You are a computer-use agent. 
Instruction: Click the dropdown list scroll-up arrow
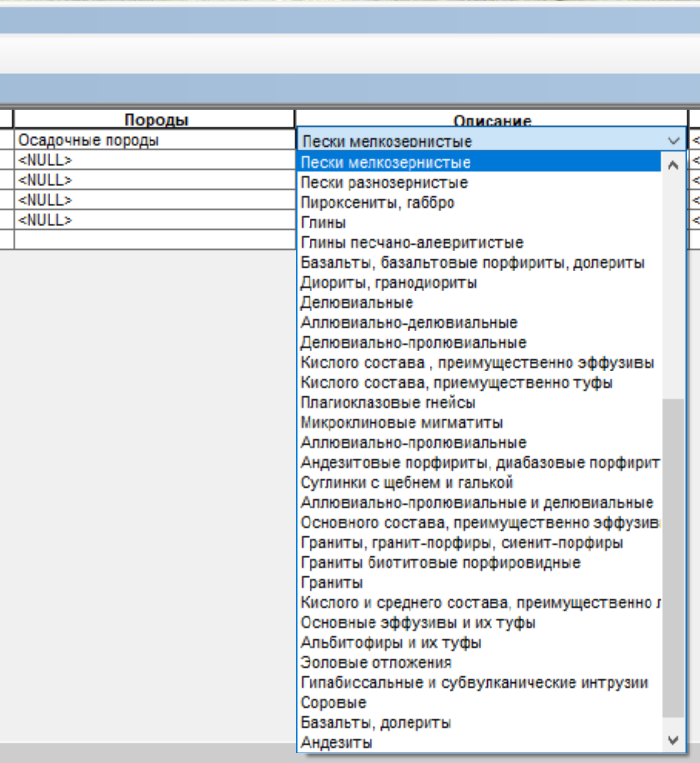pyautogui.click(x=673, y=165)
